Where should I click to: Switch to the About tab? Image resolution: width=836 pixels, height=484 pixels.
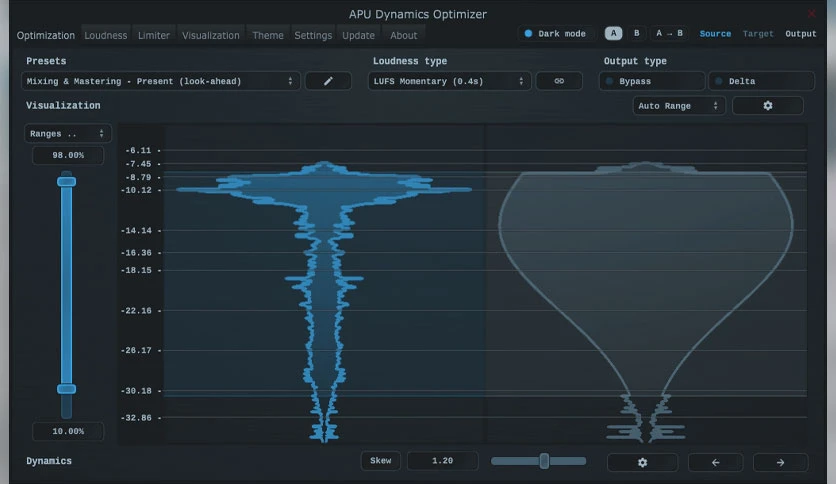click(x=404, y=35)
